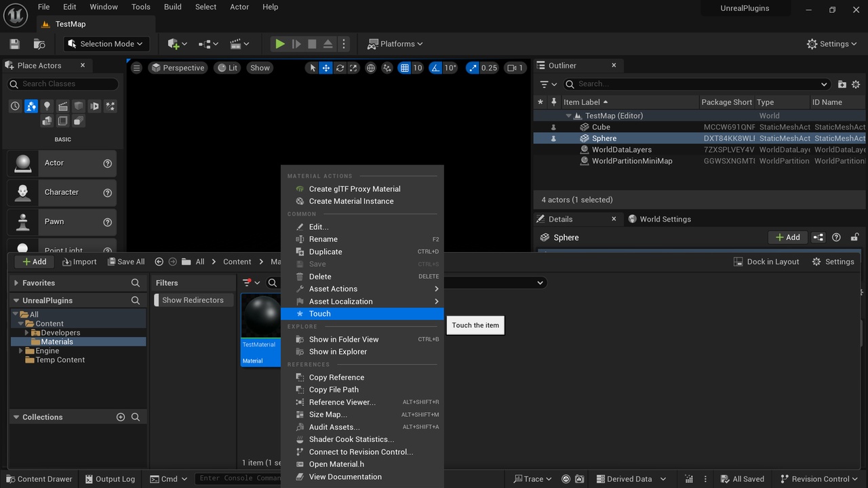Open the viewport hamburger options menu
The image size is (868, 488).
[136, 68]
